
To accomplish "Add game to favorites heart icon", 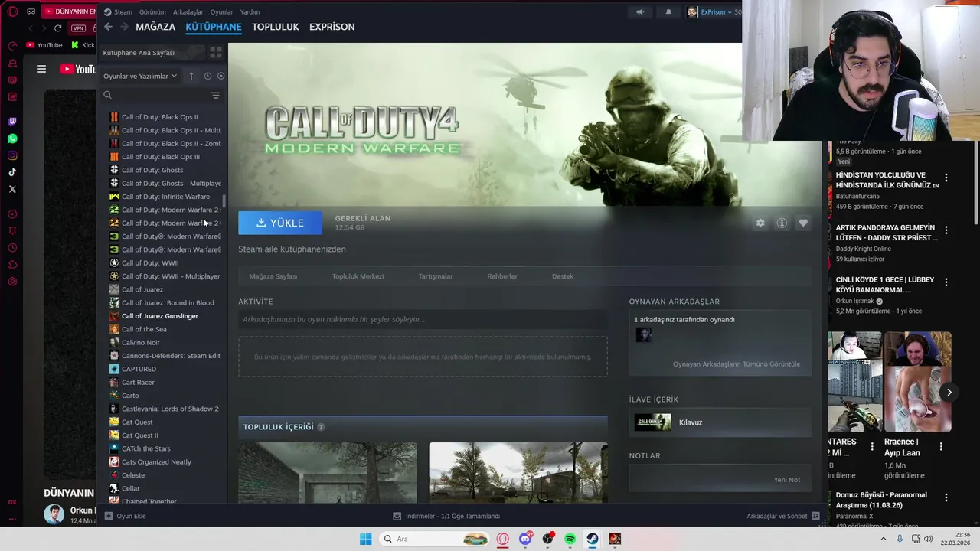I will (803, 223).
